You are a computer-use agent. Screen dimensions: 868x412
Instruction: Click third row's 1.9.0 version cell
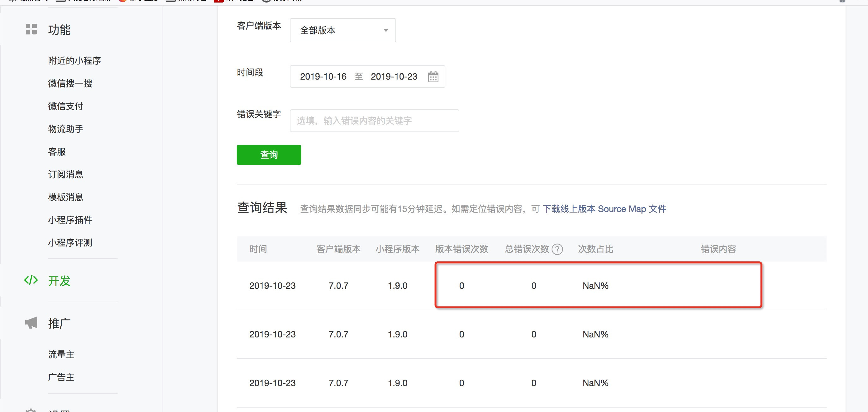pyautogui.click(x=398, y=383)
